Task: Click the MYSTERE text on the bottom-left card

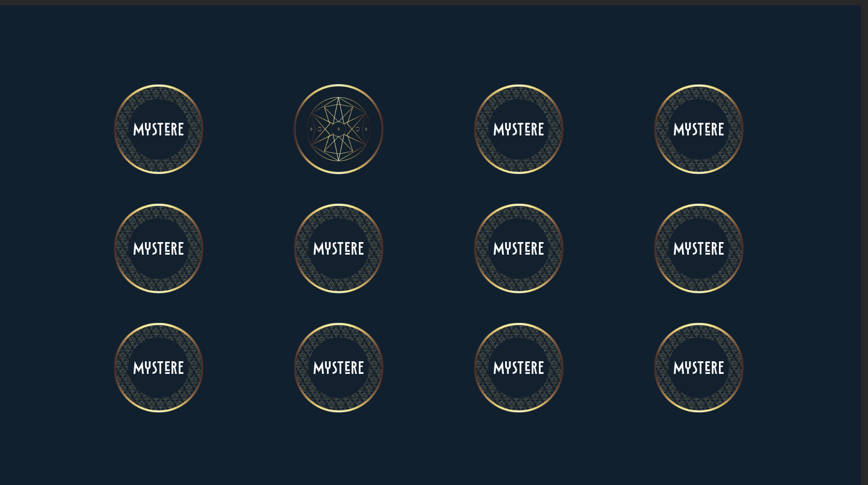Action: pyautogui.click(x=158, y=368)
